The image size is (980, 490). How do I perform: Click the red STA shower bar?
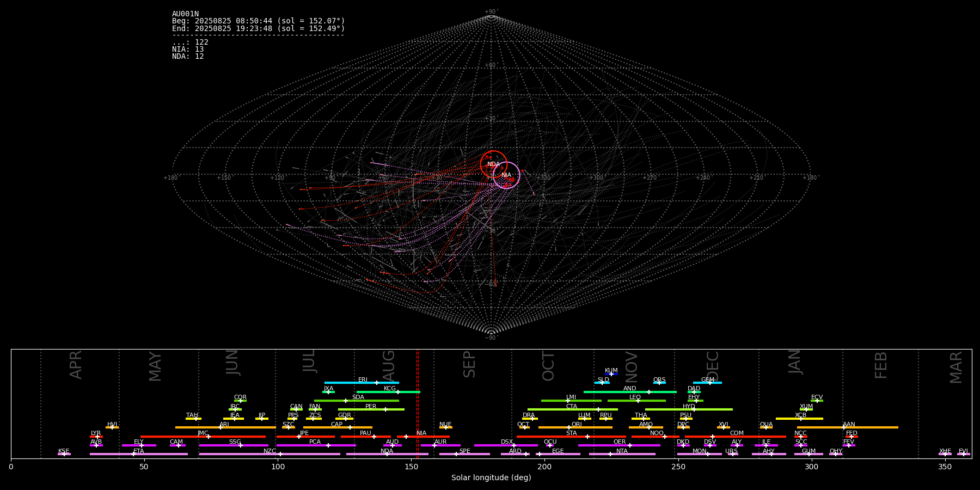[572, 437]
